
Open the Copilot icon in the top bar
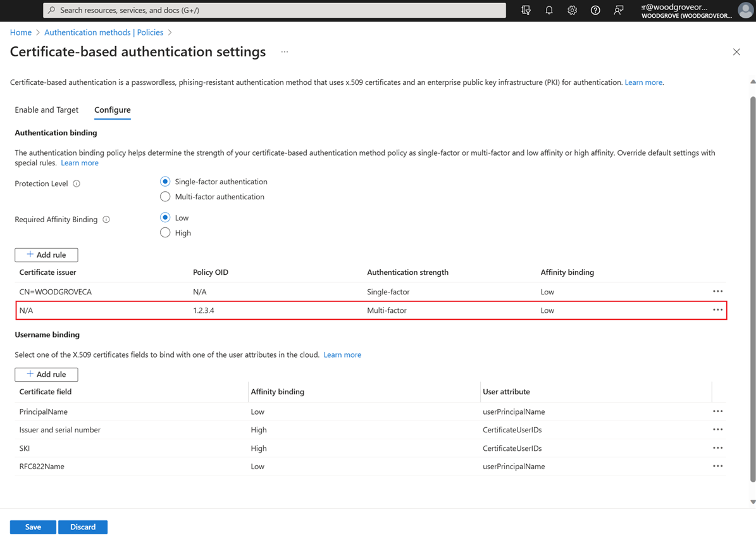pos(526,10)
